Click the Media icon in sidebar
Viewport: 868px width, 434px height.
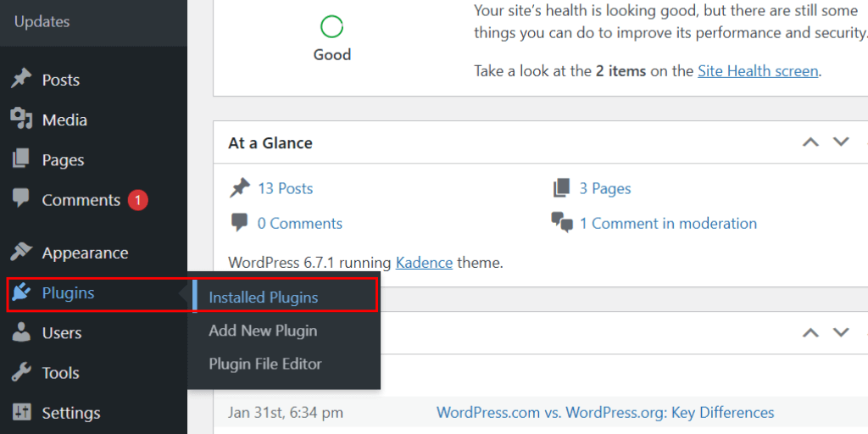(21, 120)
